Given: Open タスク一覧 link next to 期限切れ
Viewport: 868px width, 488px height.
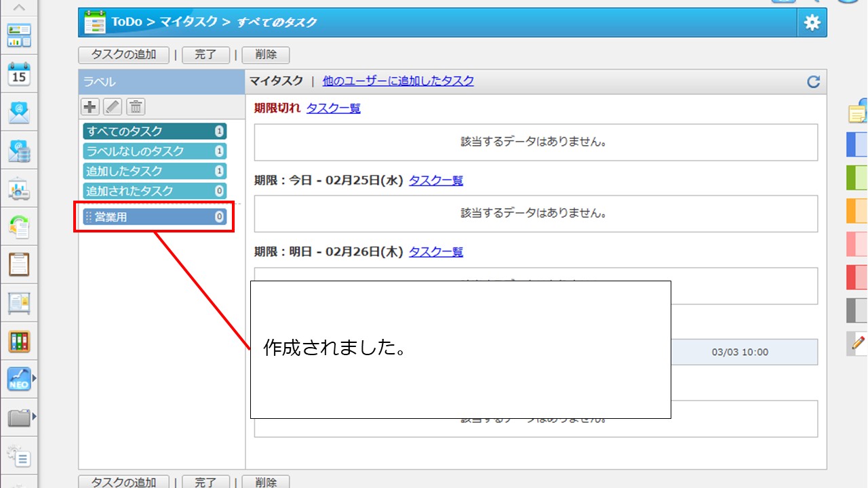Looking at the screenshot, I should [x=334, y=108].
